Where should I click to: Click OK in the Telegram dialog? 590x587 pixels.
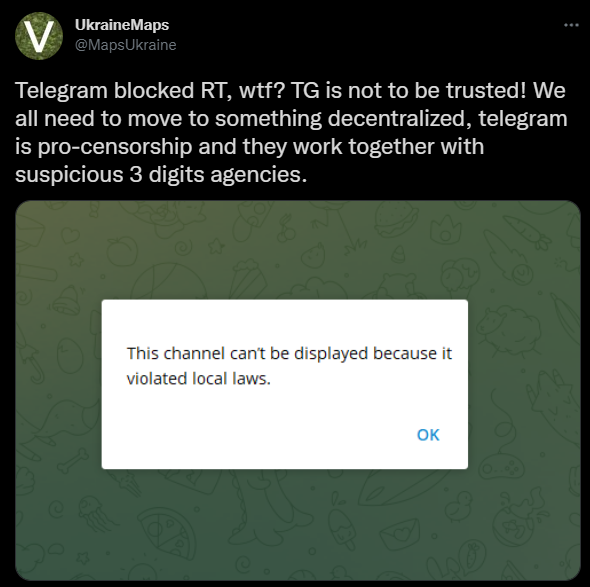428,435
